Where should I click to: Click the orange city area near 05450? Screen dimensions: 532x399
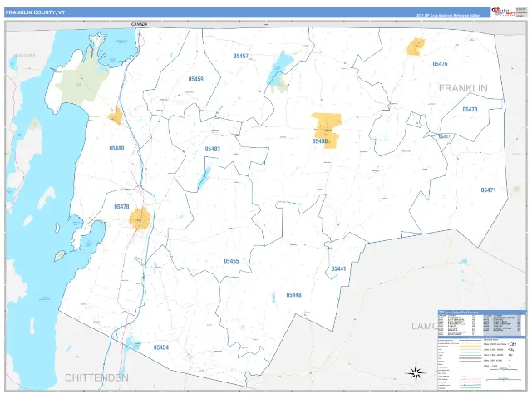point(326,130)
